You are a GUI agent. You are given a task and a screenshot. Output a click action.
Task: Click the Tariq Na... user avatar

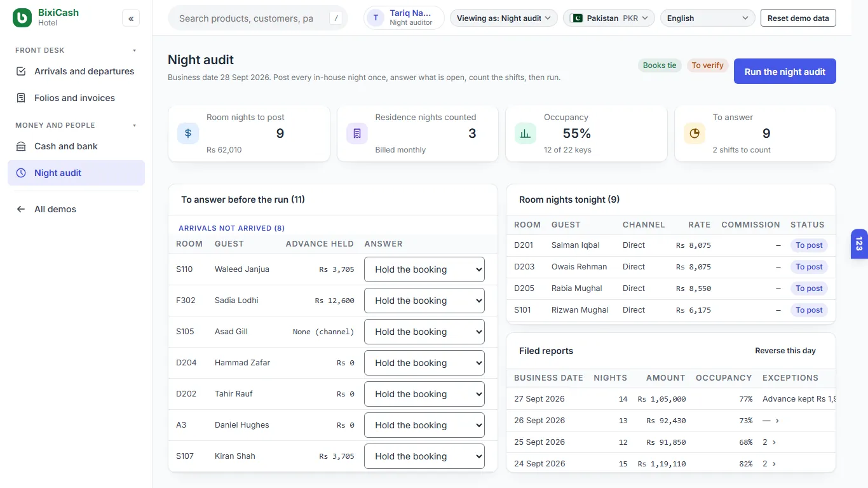point(376,18)
